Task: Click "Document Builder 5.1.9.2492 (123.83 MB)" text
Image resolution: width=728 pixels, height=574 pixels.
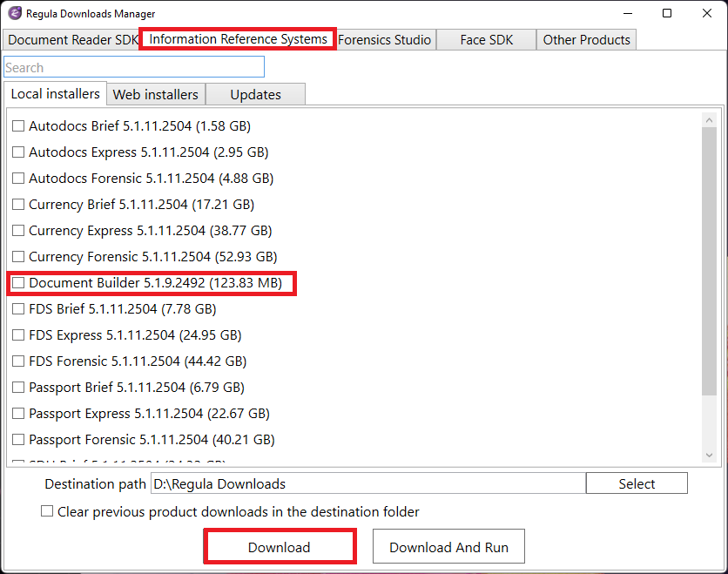Action: coord(156,283)
